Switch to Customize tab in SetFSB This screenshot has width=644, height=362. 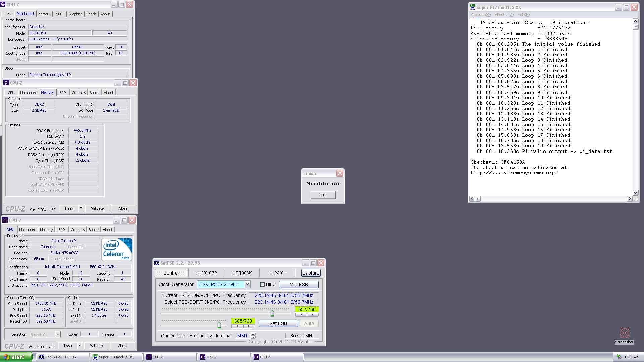[x=206, y=273]
